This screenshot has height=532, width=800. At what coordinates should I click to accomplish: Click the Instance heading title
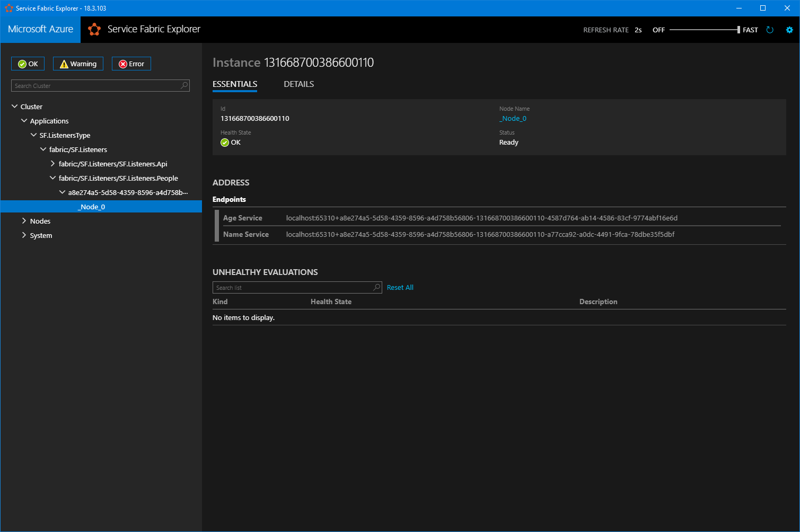coord(293,63)
